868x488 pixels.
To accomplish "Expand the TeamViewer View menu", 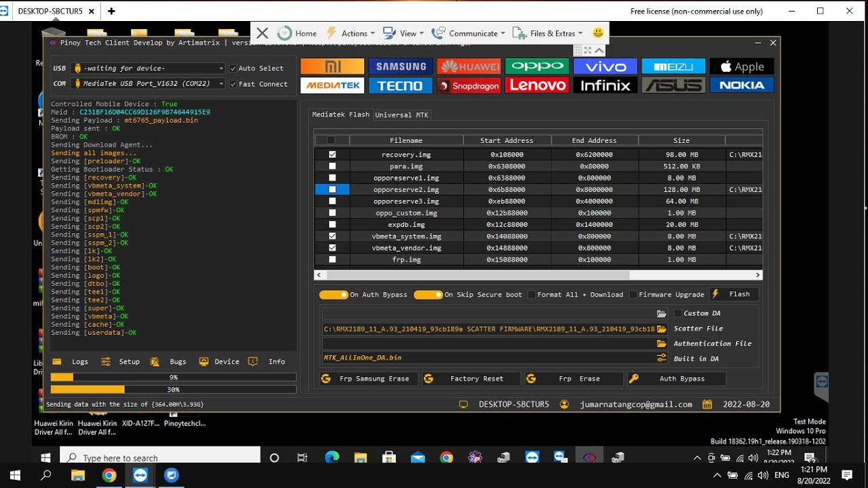I will click(403, 33).
